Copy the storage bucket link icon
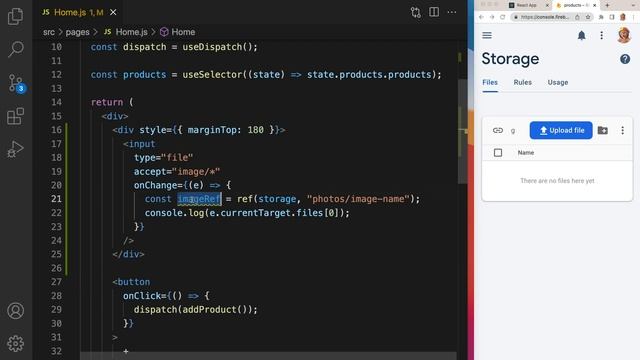Screen dimensions: 640x360 pos(498,130)
